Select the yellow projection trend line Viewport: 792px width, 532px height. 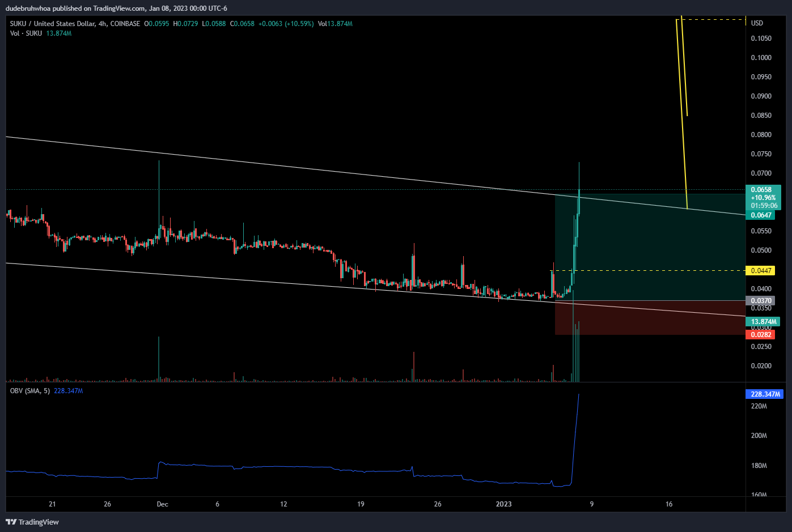tap(682, 113)
